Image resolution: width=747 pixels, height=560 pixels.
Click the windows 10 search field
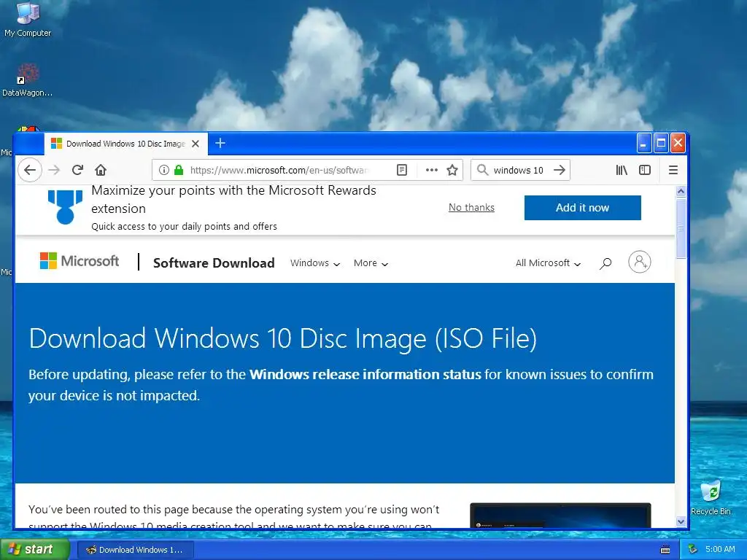click(519, 170)
